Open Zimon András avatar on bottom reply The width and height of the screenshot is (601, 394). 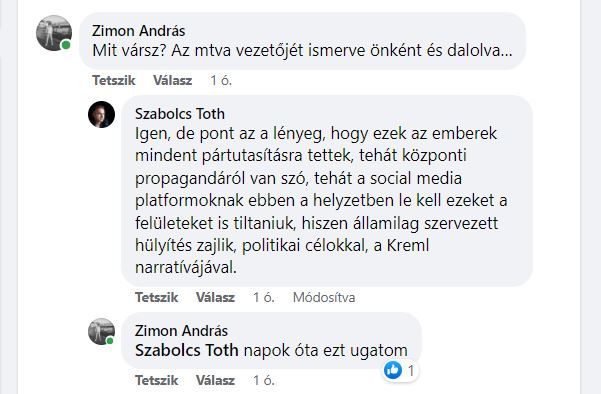tap(102, 332)
